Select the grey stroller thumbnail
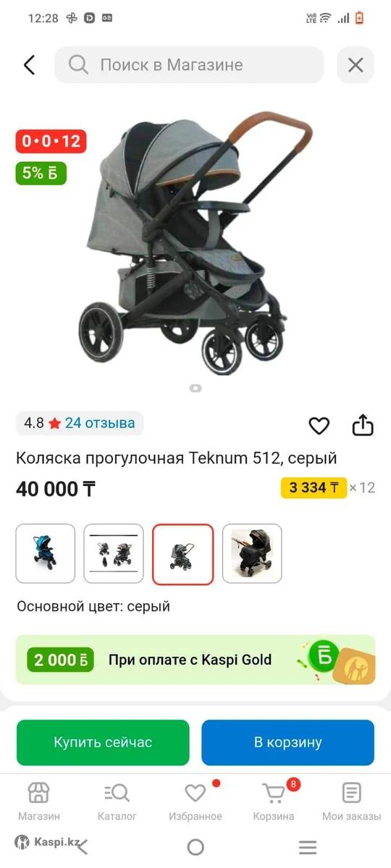This screenshot has width=391, height=868. (182, 554)
